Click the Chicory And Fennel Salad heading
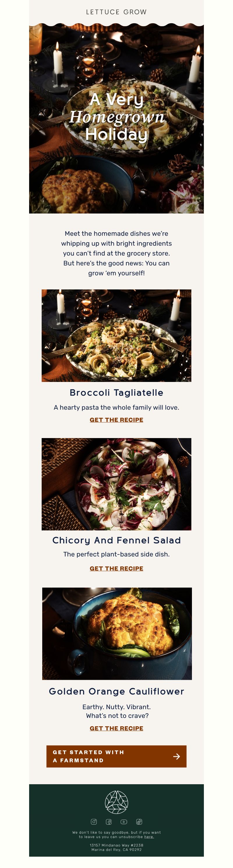 [116, 540]
